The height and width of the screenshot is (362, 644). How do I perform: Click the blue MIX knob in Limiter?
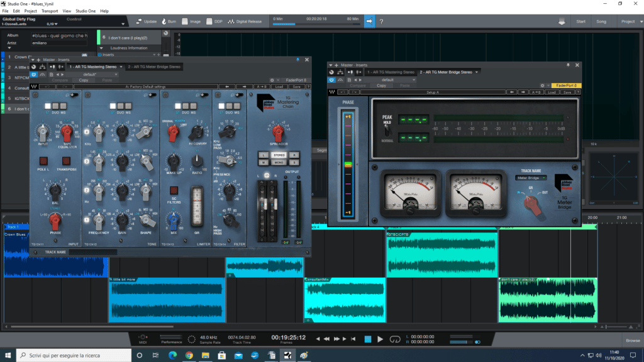[x=174, y=220]
